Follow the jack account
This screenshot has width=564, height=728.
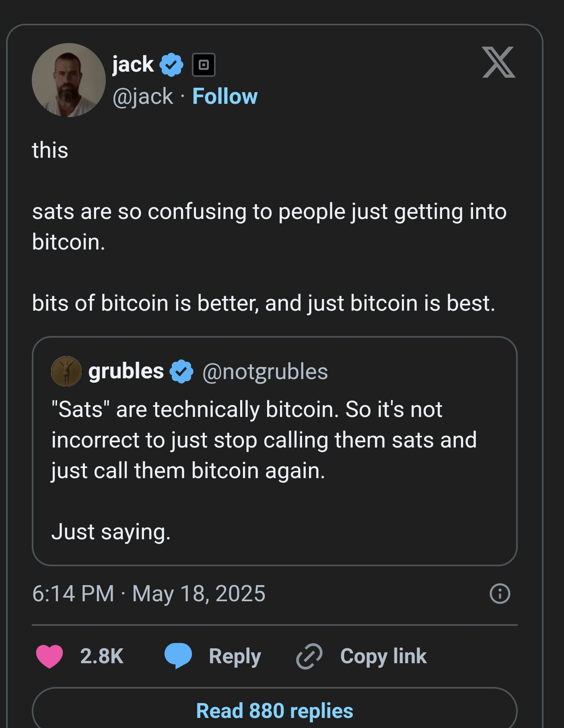(225, 97)
